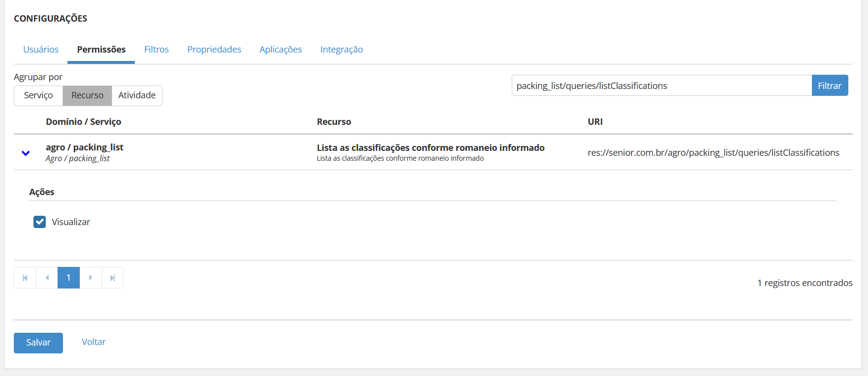868x376 pixels.
Task: Click the Agrupar por label
Action: (x=38, y=77)
